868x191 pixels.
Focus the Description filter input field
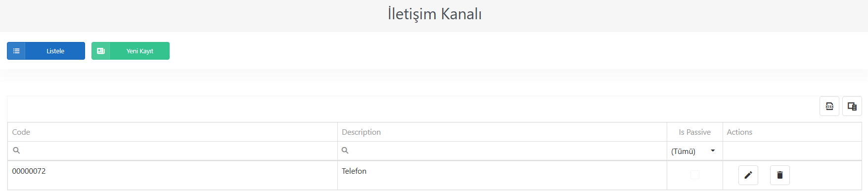pyautogui.click(x=502, y=151)
